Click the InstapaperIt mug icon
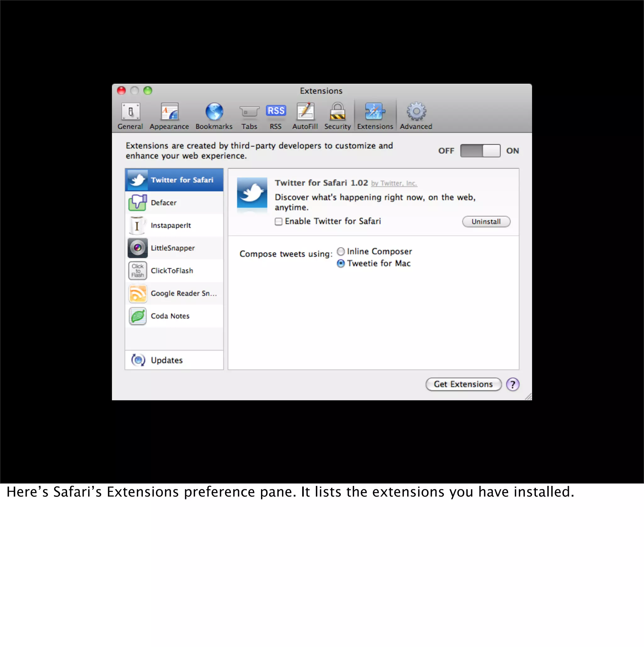 click(x=137, y=225)
